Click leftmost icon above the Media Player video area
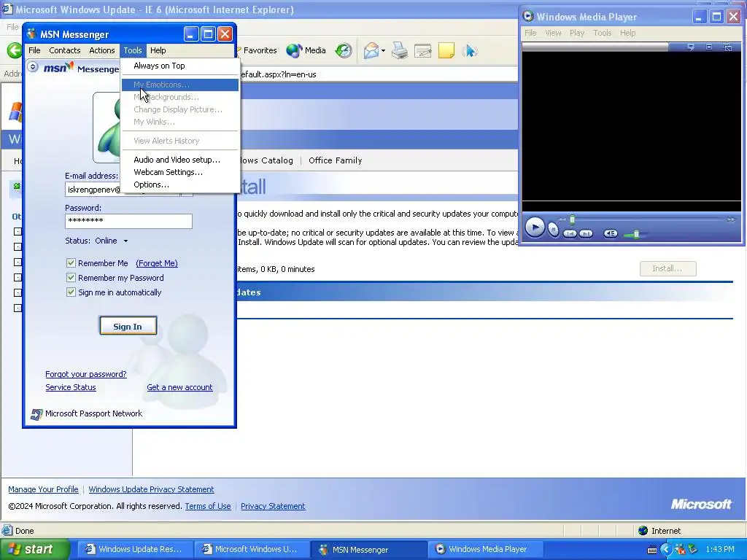Screen dimensions: 747x560 (x=691, y=47)
